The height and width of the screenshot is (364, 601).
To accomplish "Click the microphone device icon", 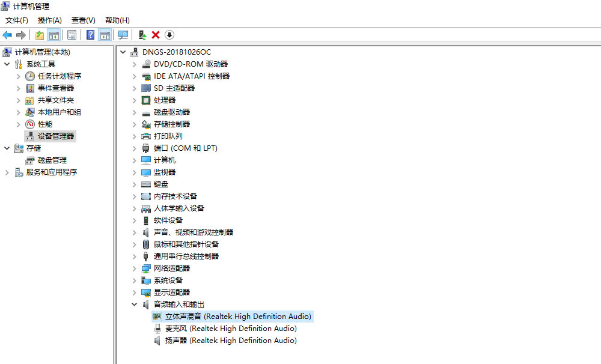I will tap(157, 329).
